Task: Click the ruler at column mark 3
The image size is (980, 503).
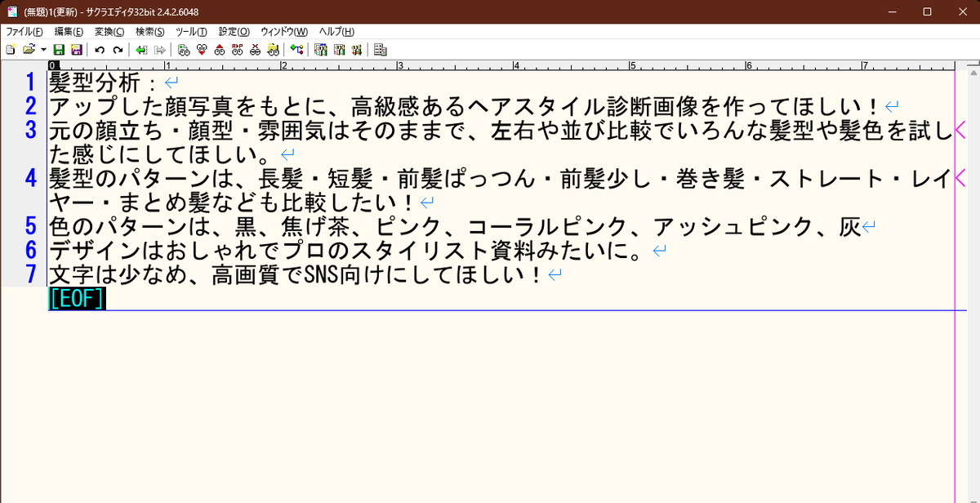Action: click(399, 65)
